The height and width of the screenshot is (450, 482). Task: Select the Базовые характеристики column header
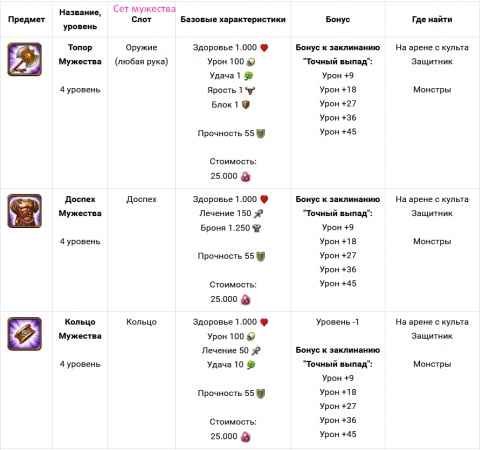[x=233, y=19]
